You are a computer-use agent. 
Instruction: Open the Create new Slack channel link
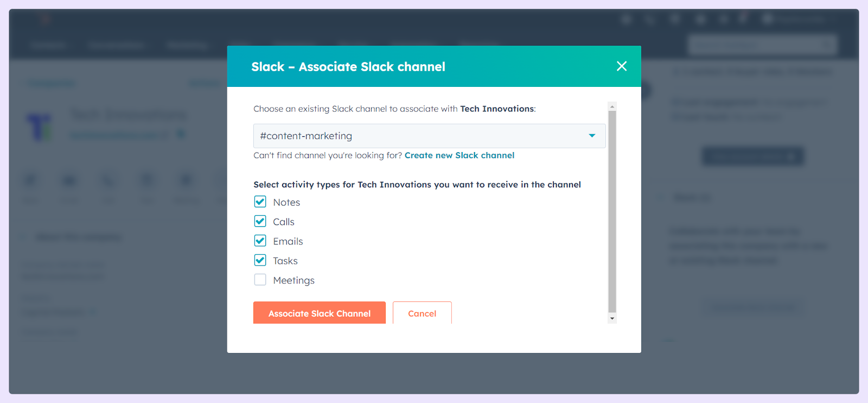pyautogui.click(x=459, y=155)
